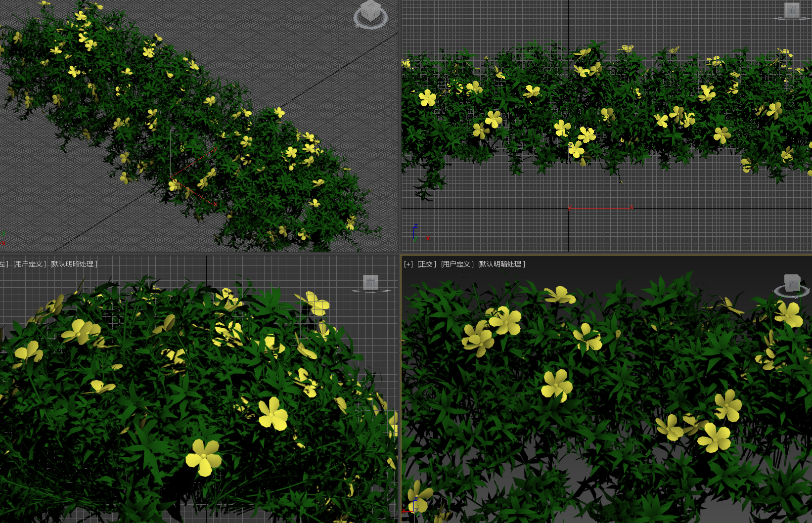Screen dimensions: 812x523
Task: Click the ViewCube face labeled 左
Action: click(x=371, y=282)
